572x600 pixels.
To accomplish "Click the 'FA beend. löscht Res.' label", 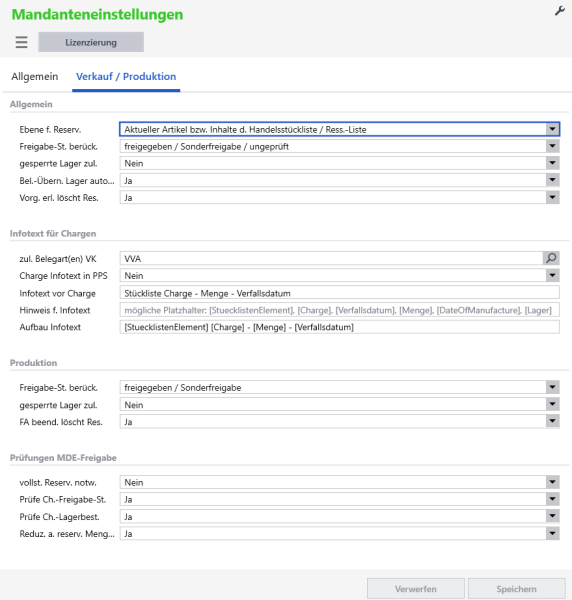I will (x=61, y=422).
